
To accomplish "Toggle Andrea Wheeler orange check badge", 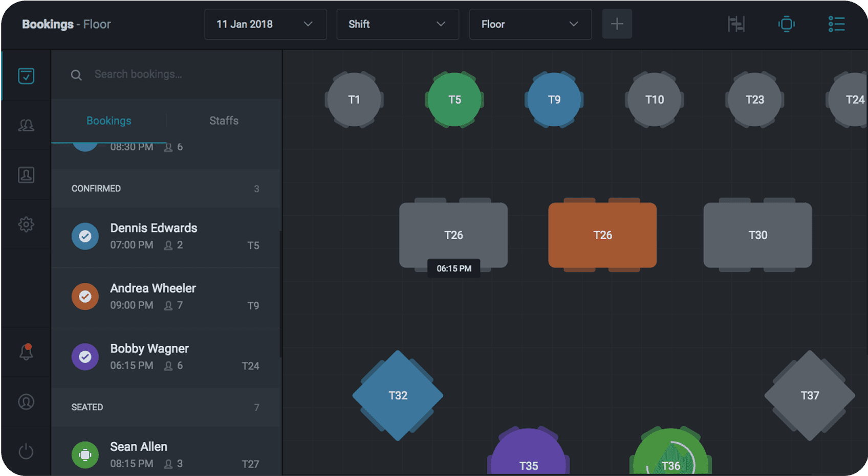I will pyautogui.click(x=85, y=297).
